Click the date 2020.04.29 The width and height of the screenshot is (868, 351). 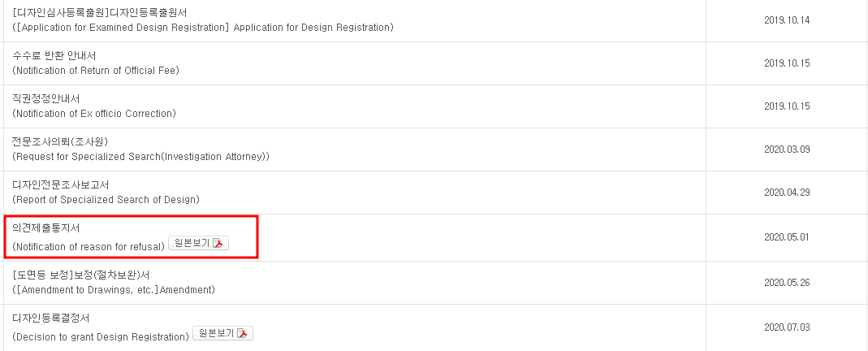787,193
